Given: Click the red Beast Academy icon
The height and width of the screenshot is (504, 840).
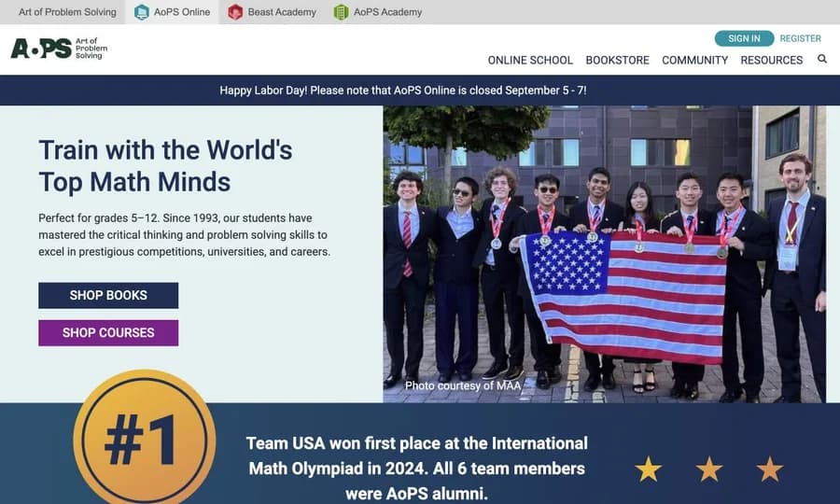Looking at the screenshot, I should 235,12.
